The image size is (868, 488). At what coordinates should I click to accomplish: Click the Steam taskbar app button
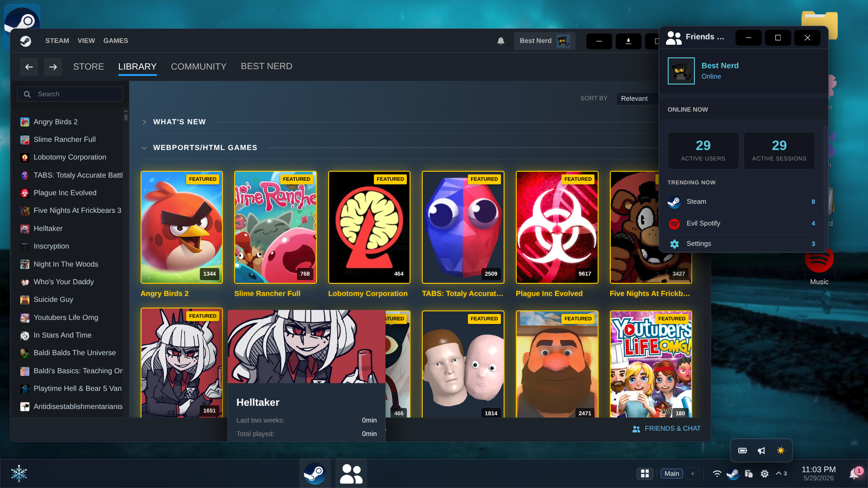tap(315, 474)
